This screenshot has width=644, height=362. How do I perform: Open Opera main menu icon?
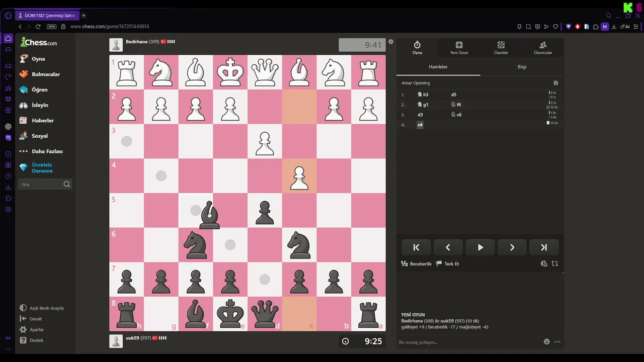8,16
